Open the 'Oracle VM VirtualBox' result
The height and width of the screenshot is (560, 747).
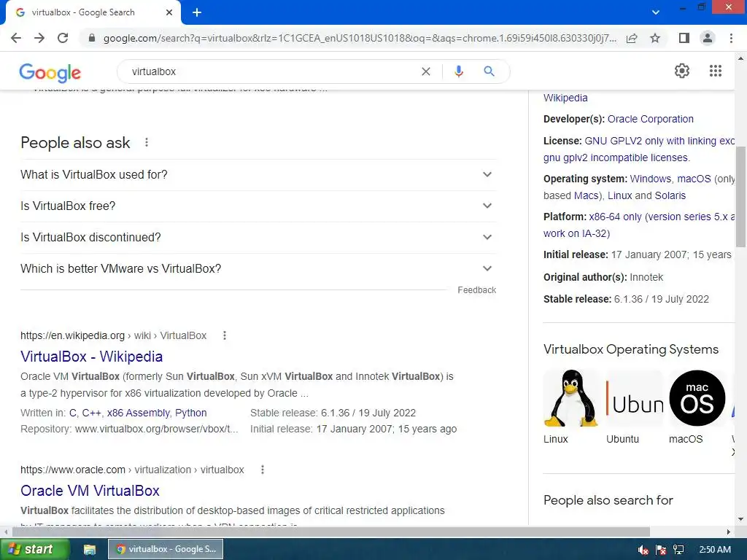pos(90,491)
